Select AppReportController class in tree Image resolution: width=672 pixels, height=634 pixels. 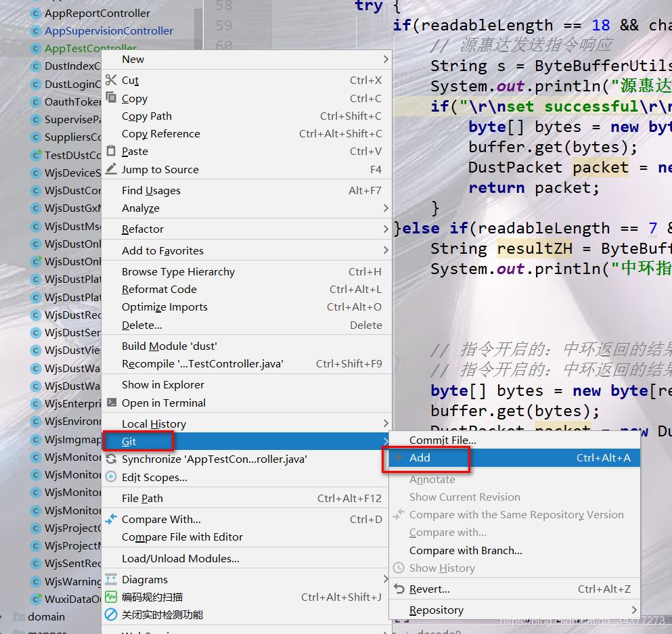pos(97,14)
